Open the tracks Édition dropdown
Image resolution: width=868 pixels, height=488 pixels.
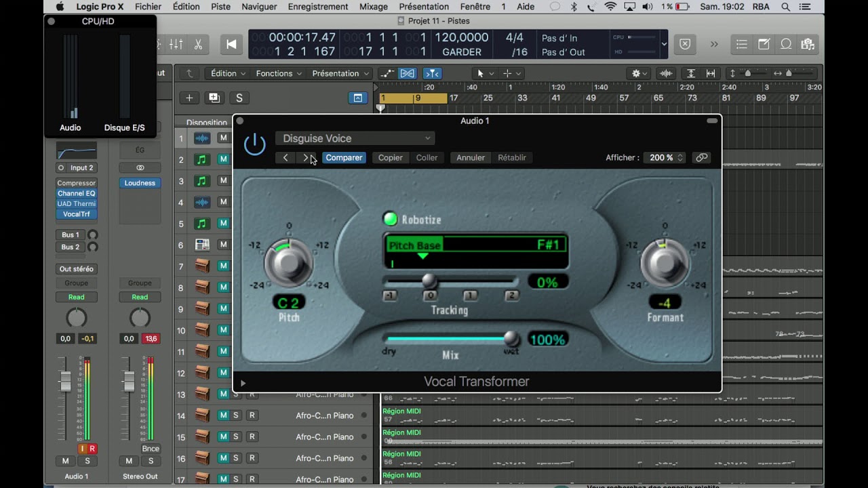tap(228, 73)
